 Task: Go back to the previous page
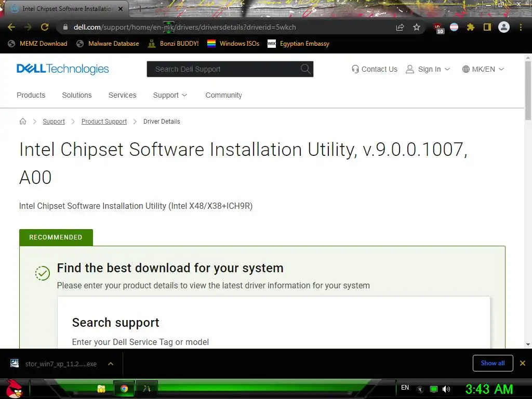click(11, 27)
